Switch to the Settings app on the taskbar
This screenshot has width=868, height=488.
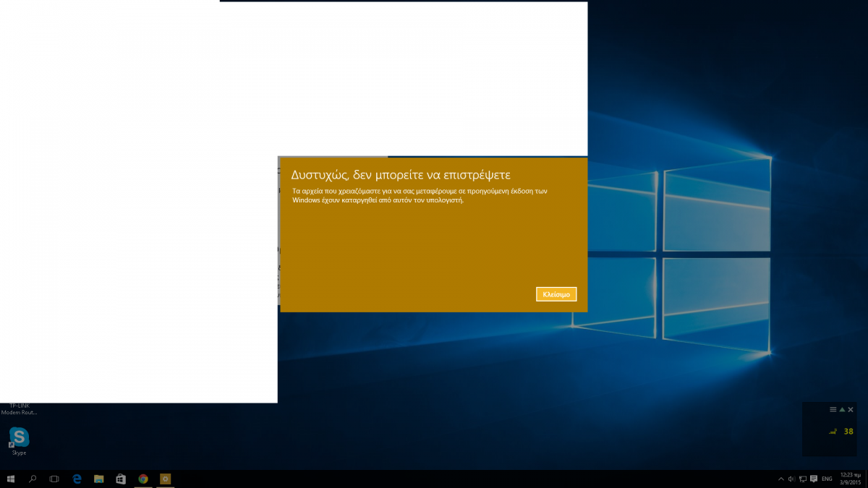tap(165, 479)
